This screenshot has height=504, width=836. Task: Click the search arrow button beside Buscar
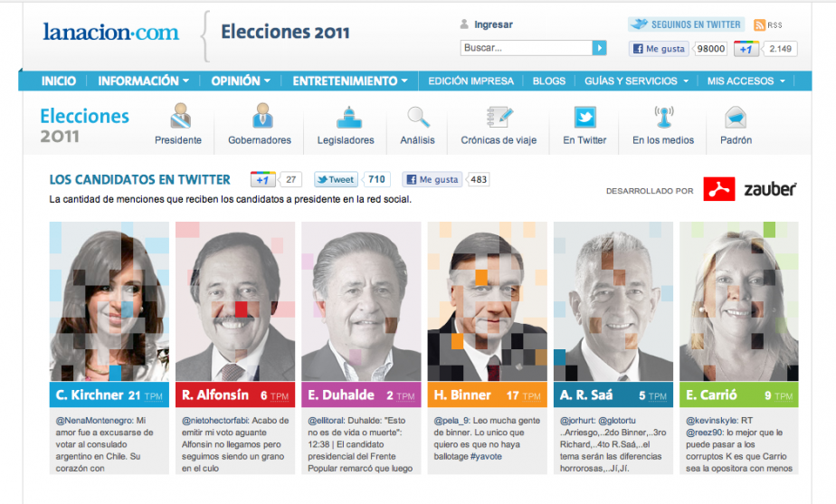[x=599, y=48]
